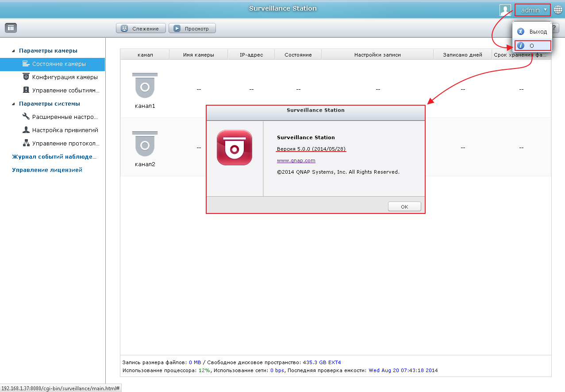
Task: Click the Конфигурация камеры camera icon
Action: (x=26, y=77)
